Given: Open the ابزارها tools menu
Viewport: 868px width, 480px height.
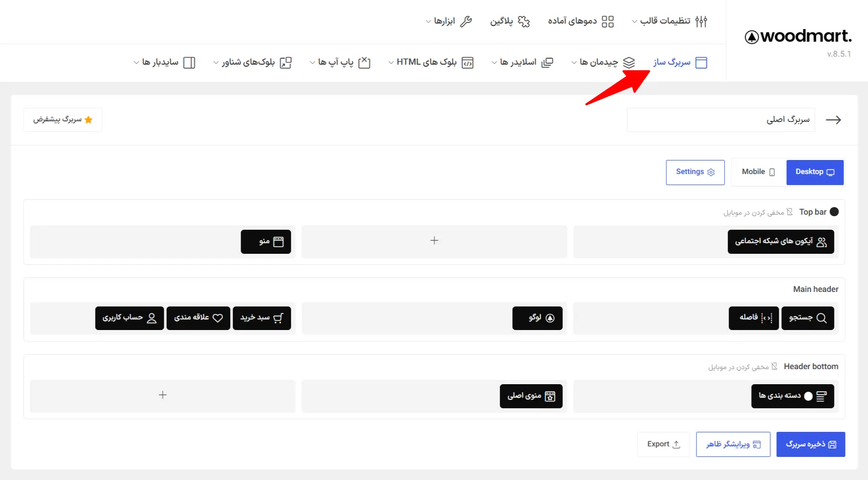Looking at the screenshot, I should [x=449, y=21].
